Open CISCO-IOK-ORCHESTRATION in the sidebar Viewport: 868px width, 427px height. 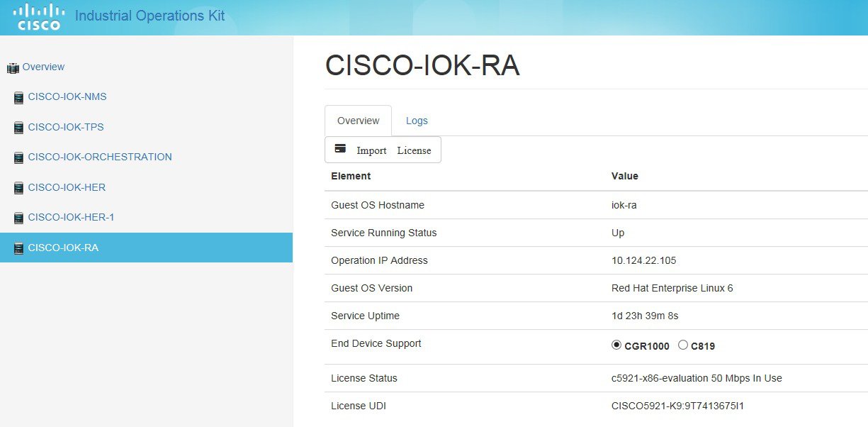click(x=100, y=157)
